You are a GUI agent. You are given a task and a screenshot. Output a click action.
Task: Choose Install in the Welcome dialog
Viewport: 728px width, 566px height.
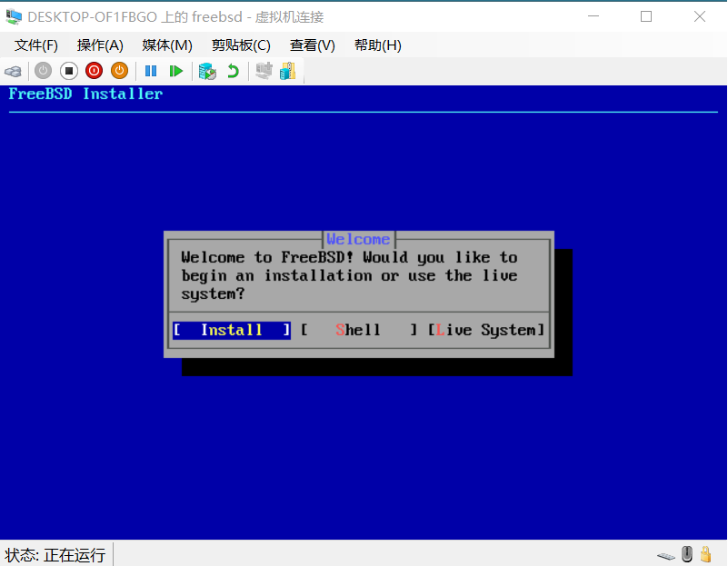232,331
